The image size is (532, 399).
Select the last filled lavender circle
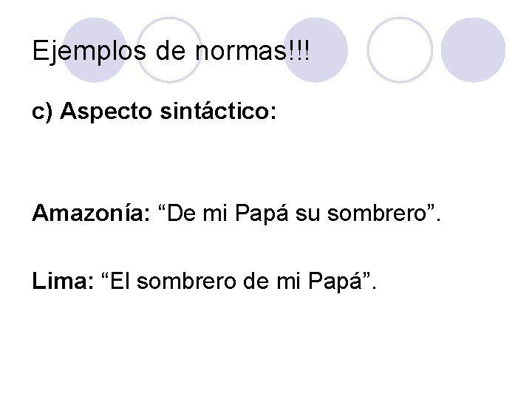click(x=474, y=50)
